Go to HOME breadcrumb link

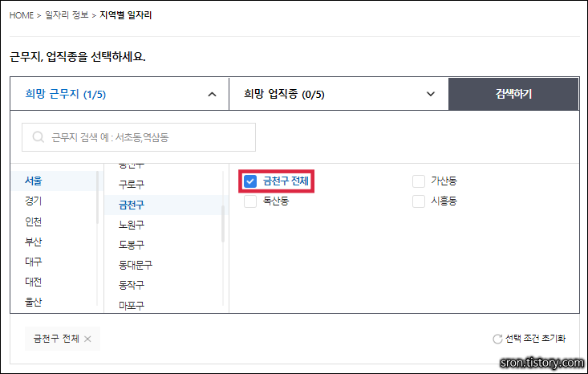[22, 15]
